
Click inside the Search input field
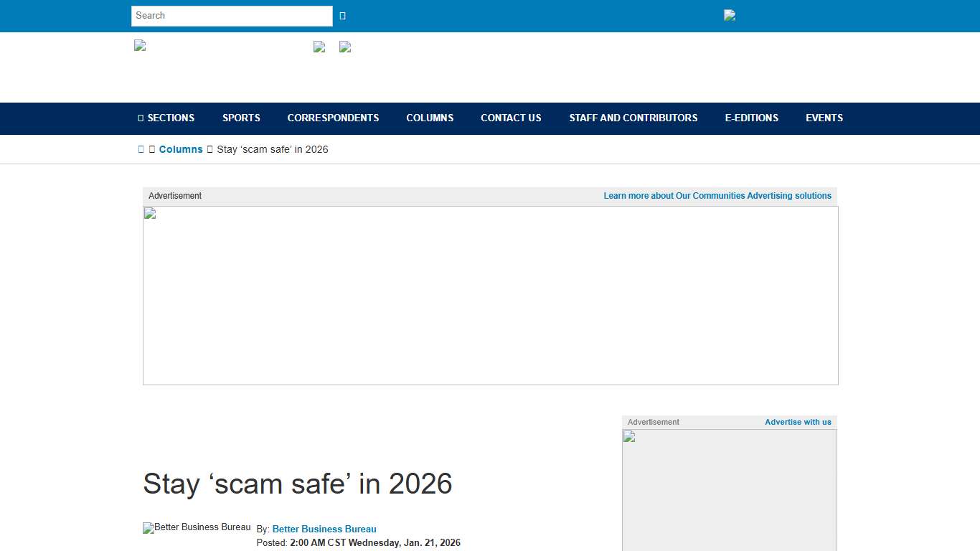231,15
